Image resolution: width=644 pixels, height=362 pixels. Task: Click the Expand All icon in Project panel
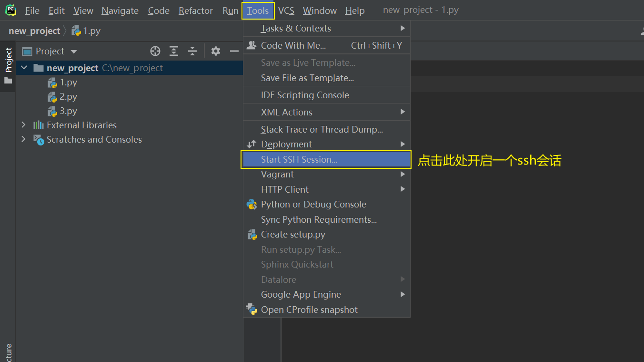(174, 51)
